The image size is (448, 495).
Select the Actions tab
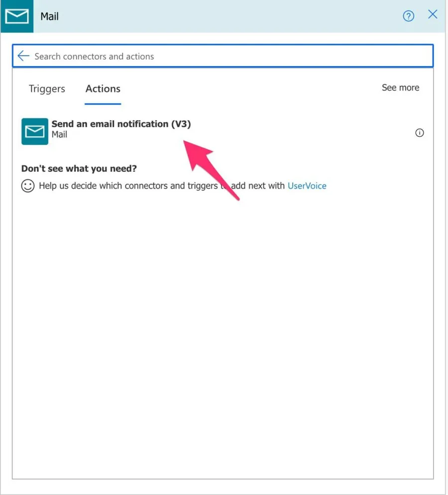[x=103, y=89]
